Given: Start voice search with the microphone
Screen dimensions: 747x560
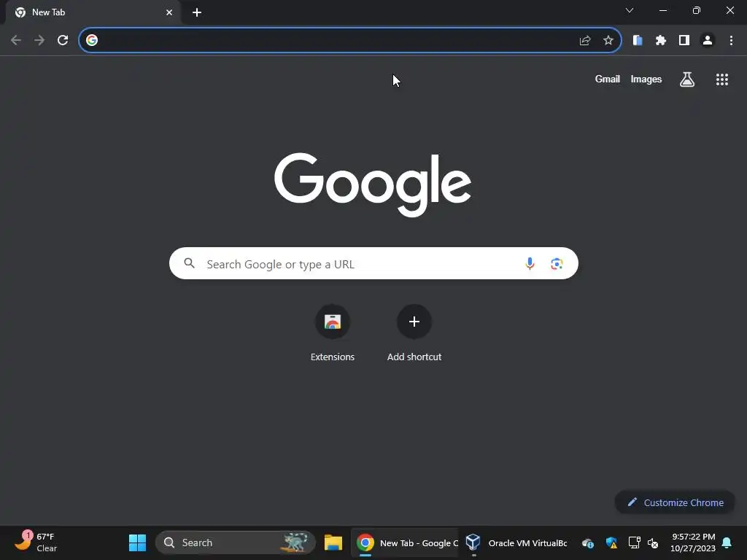Looking at the screenshot, I should click(530, 263).
